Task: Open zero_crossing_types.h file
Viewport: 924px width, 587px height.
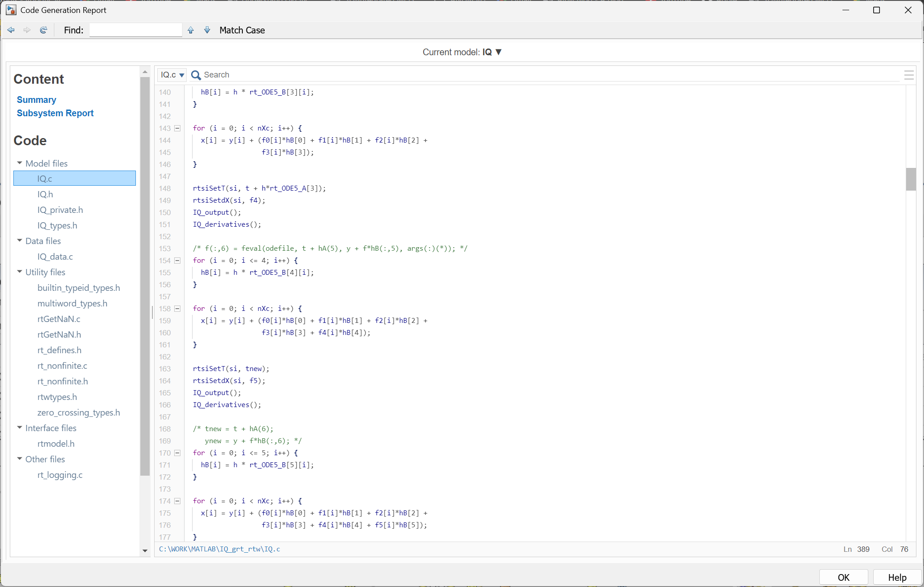Action: pos(79,412)
